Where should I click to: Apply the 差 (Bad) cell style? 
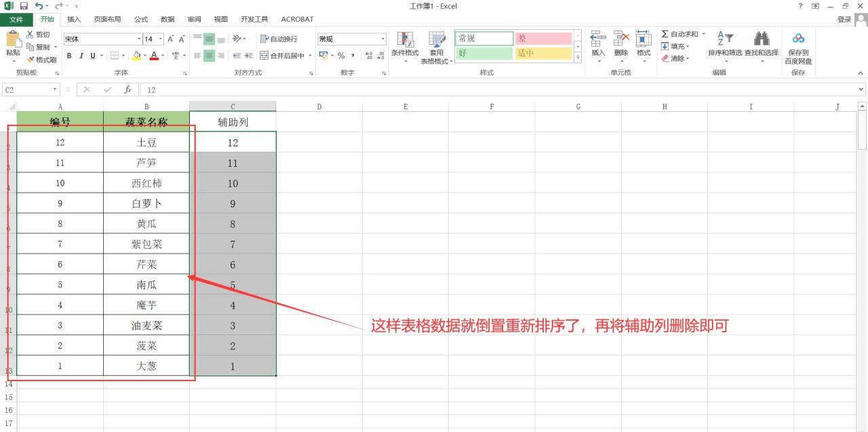click(543, 39)
